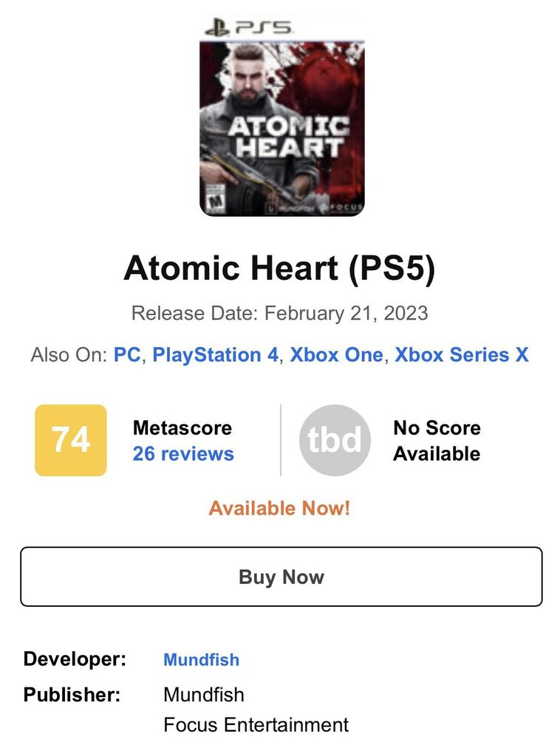
Task: Click the PS5 logo above the cover
Action: [x=247, y=29]
